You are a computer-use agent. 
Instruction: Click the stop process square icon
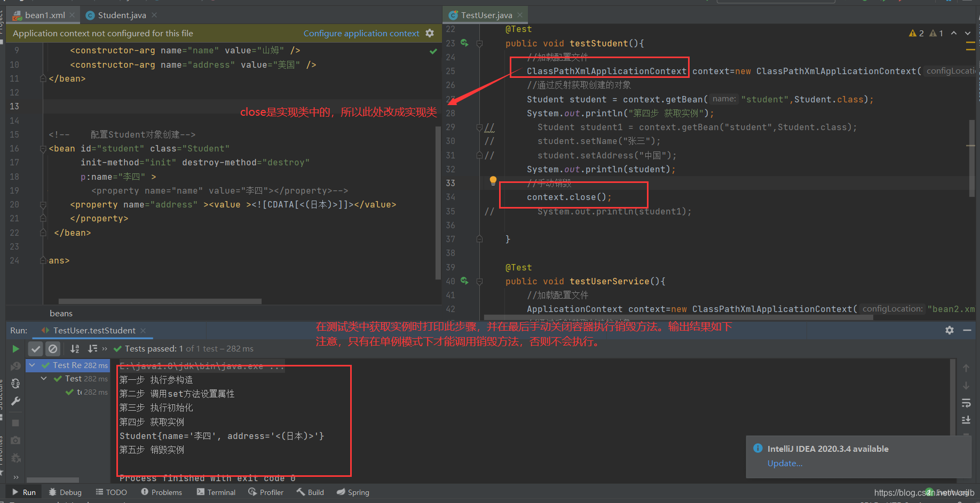coord(15,423)
